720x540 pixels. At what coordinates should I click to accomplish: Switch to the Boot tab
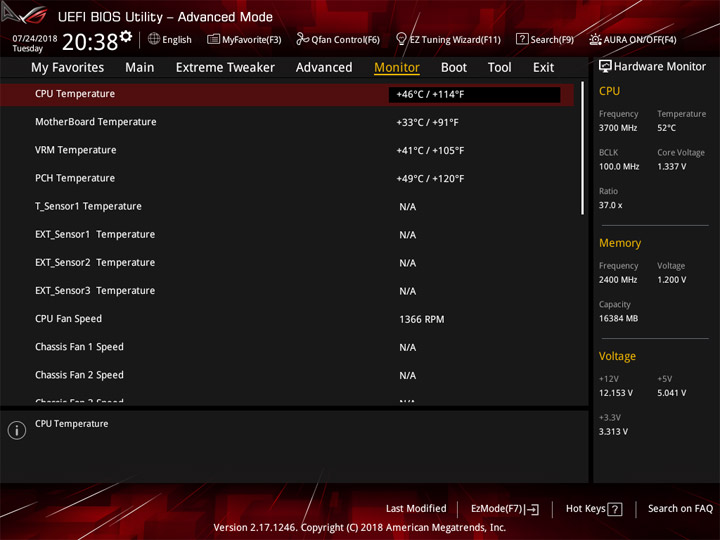coord(454,68)
